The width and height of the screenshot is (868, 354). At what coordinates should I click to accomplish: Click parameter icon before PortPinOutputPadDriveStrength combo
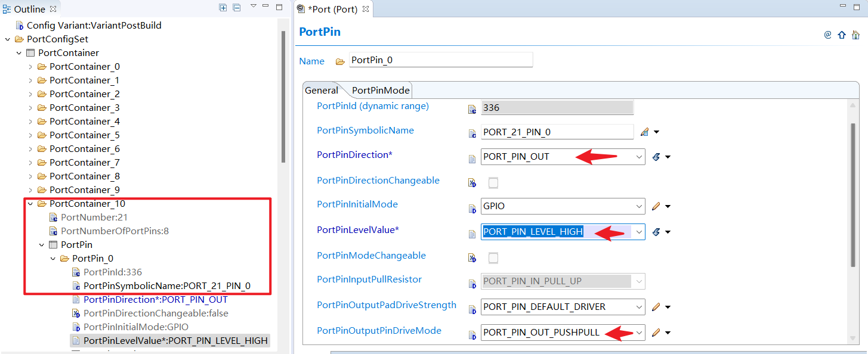click(x=472, y=309)
